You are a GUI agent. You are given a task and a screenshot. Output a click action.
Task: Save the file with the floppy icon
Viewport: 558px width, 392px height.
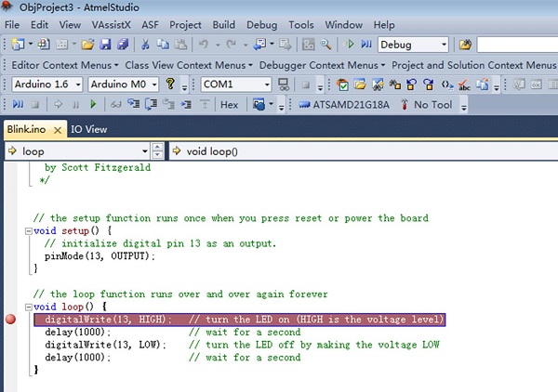point(105,44)
